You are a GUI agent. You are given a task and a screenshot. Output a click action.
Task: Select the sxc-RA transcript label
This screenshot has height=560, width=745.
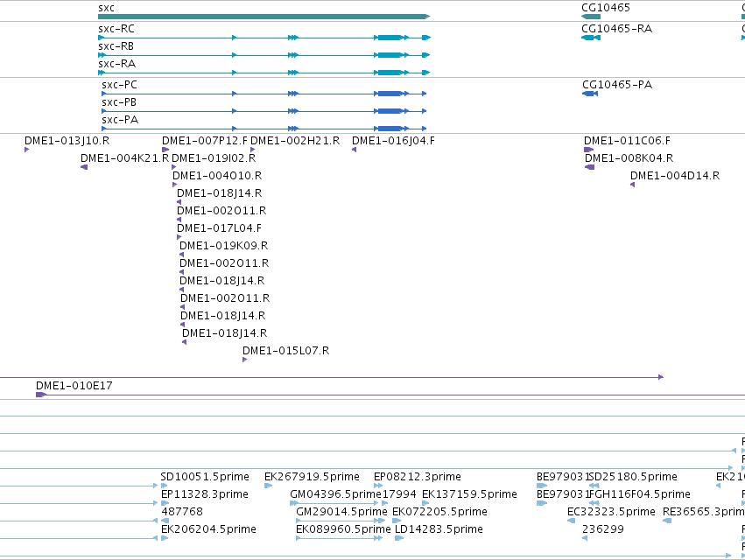coord(116,64)
